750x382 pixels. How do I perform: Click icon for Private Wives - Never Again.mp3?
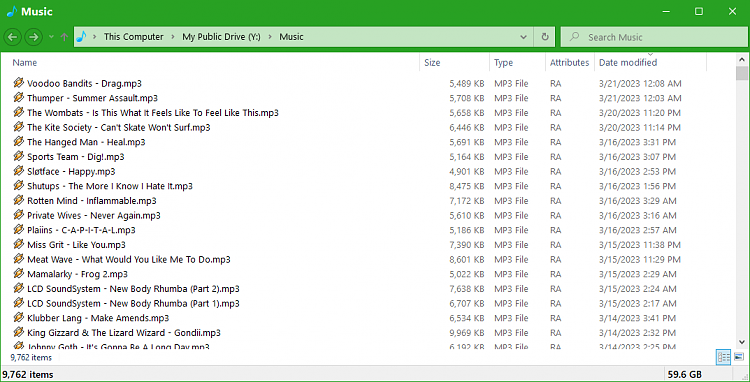point(18,215)
